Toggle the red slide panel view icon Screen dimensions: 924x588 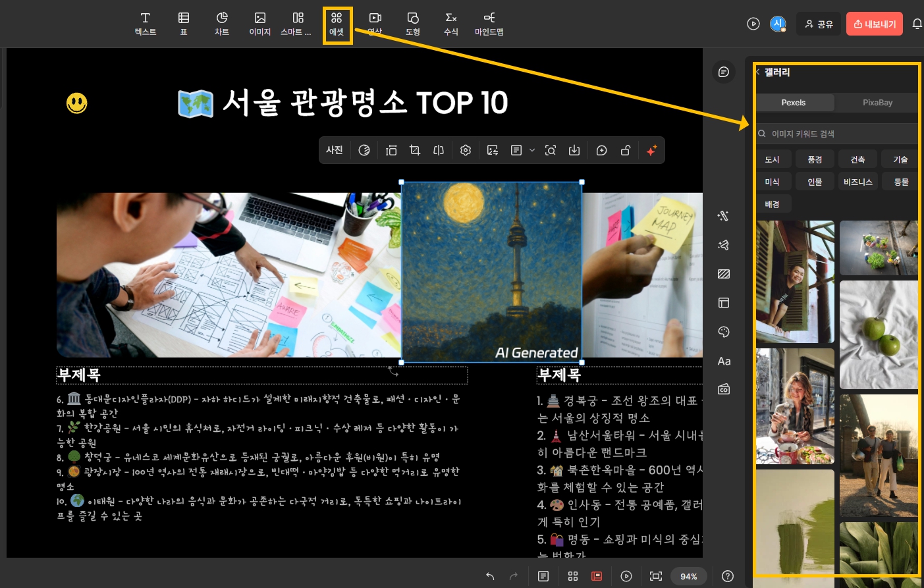coord(597,576)
